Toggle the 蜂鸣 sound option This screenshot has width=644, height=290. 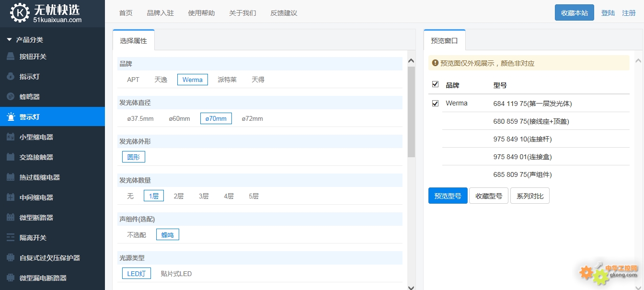(168, 234)
